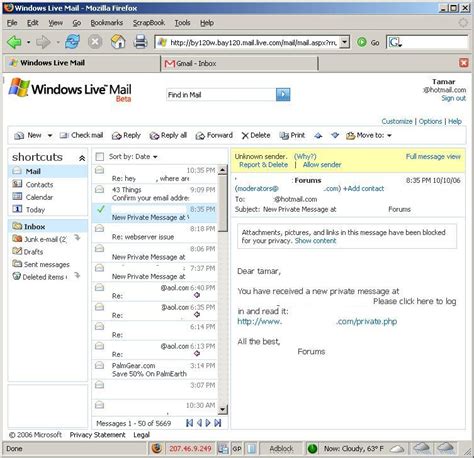Go to previous message with up arrow

click(x=318, y=135)
